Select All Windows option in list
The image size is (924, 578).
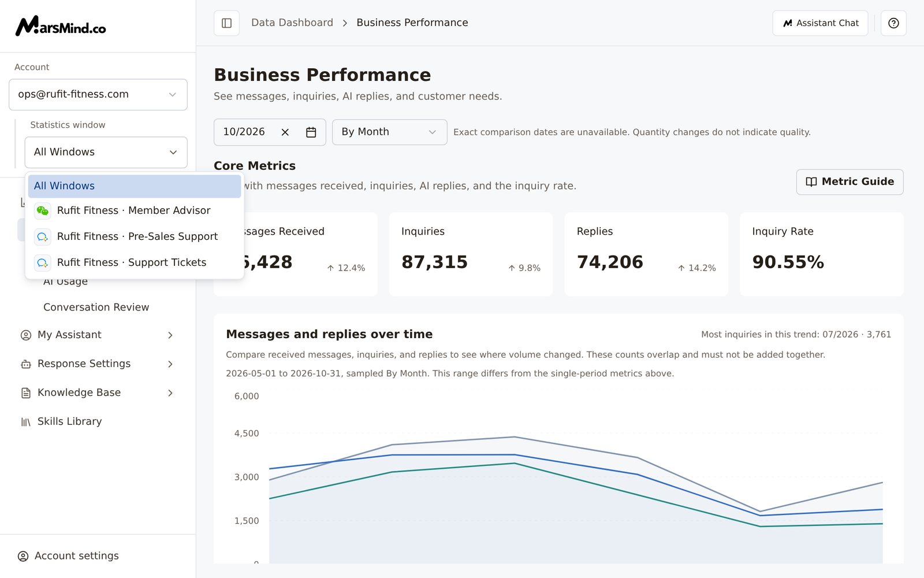tap(135, 186)
